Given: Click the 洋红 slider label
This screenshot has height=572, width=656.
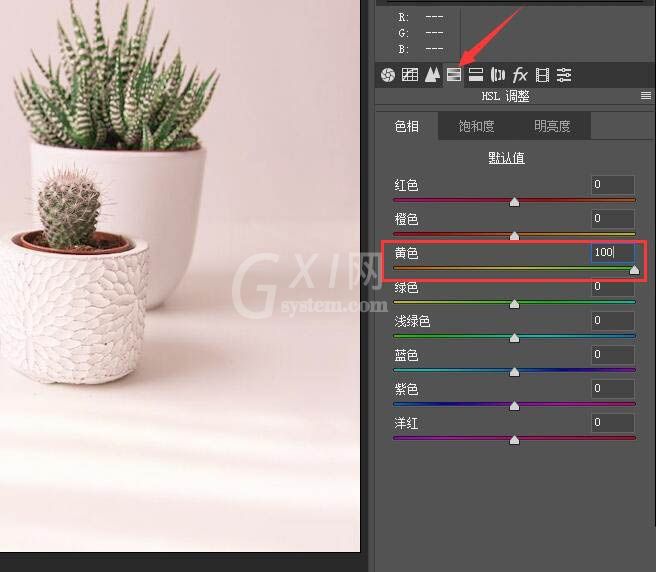Looking at the screenshot, I should coord(406,423).
